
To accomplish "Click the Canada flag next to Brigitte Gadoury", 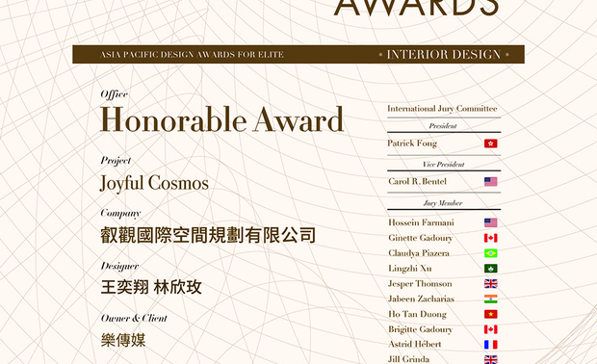I will tap(490, 329).
